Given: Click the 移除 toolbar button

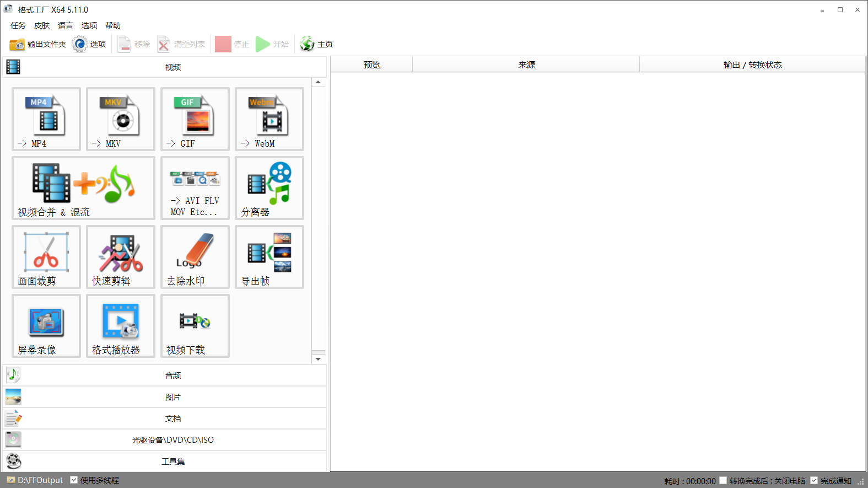Looking at the screenshot, I should (134, 44).
